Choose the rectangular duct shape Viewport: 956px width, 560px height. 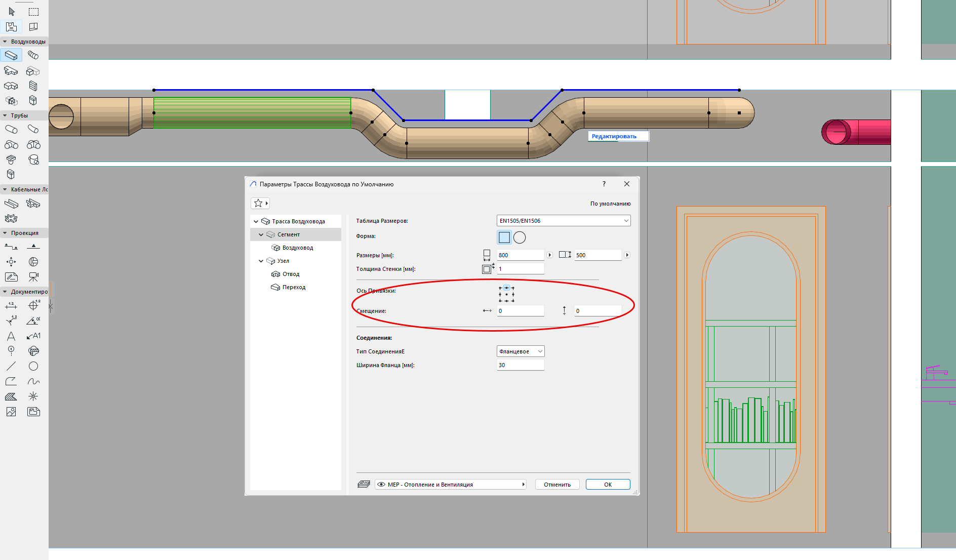504,237
